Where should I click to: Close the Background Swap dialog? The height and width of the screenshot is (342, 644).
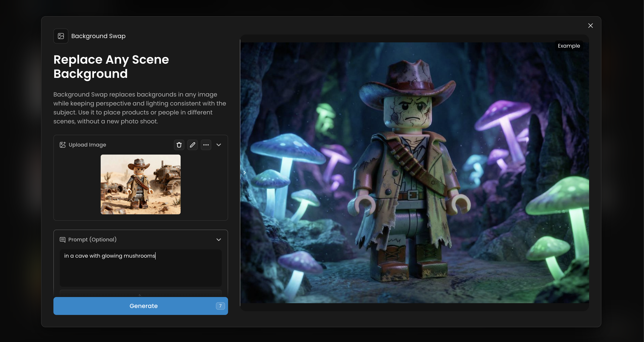coord(590,25)
